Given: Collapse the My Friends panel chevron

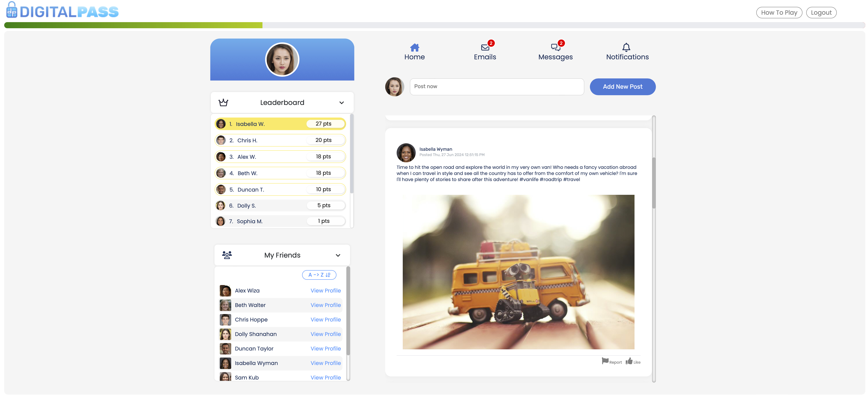Looking at the screenshot, I should [338, 255].
